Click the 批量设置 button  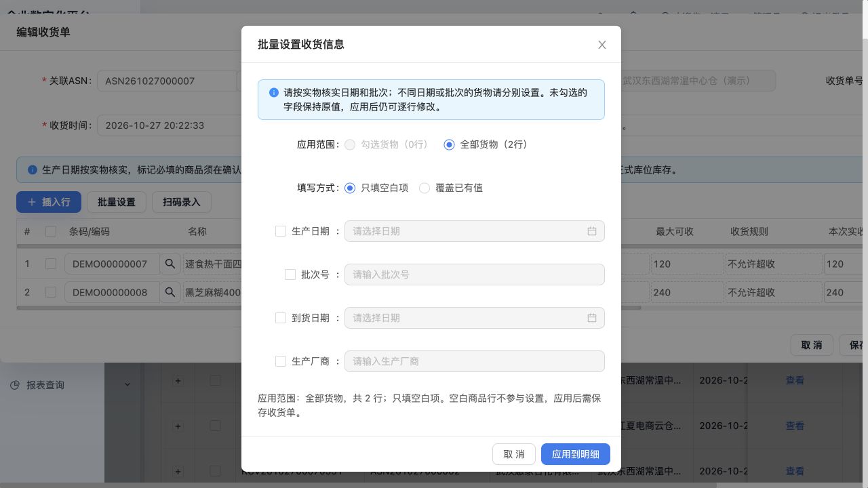[x=117, y=202]
